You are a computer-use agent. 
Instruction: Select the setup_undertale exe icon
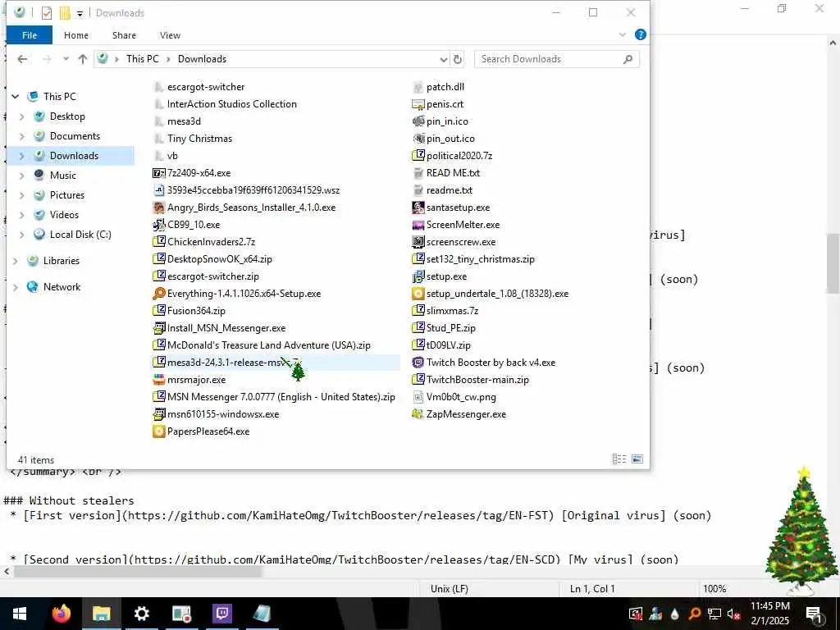pyautogui.click(x=418, y=294)
